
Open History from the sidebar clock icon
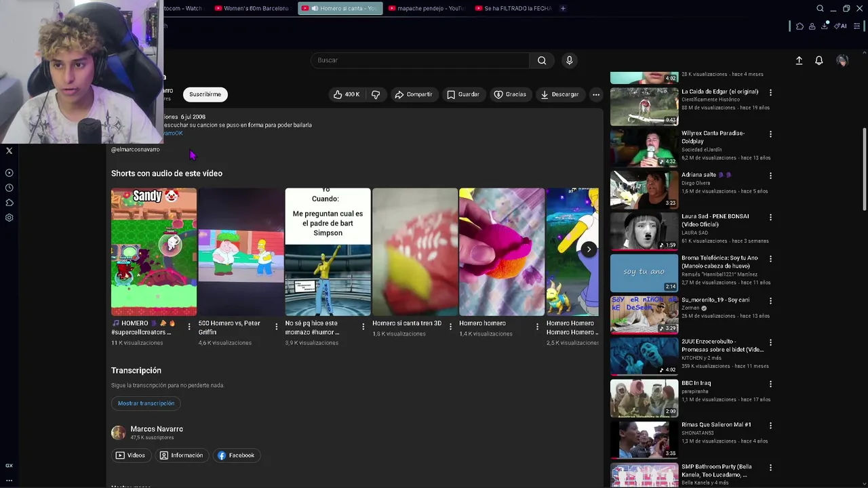click(x=9, y=188)
